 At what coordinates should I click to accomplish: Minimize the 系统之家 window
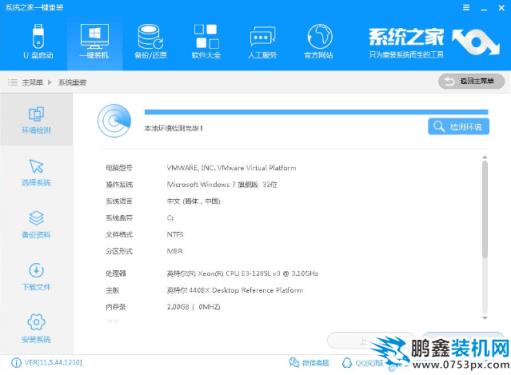tap(484, 9)
